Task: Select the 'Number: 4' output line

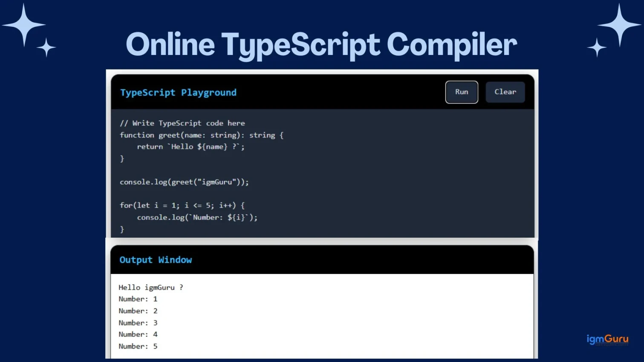Action: pyautogui.click(x=138, y=334)
